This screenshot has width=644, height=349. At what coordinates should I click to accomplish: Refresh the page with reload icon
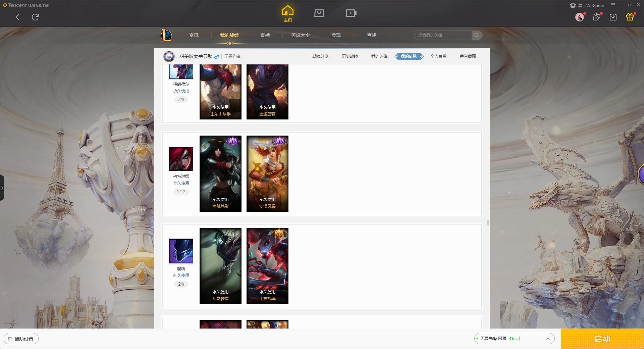[x=35, y=17]
